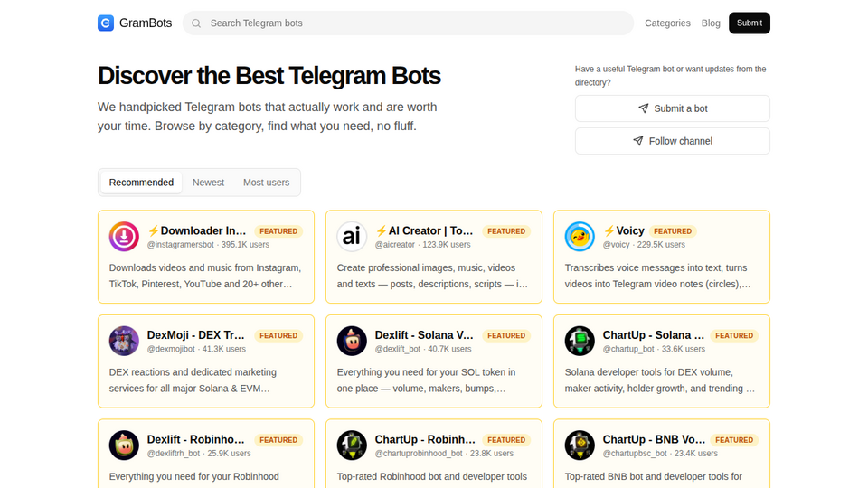Click the ChartUp Robinhood bot avatar
The height and width of the screenshot is (488, 868).
pos(352,446)
